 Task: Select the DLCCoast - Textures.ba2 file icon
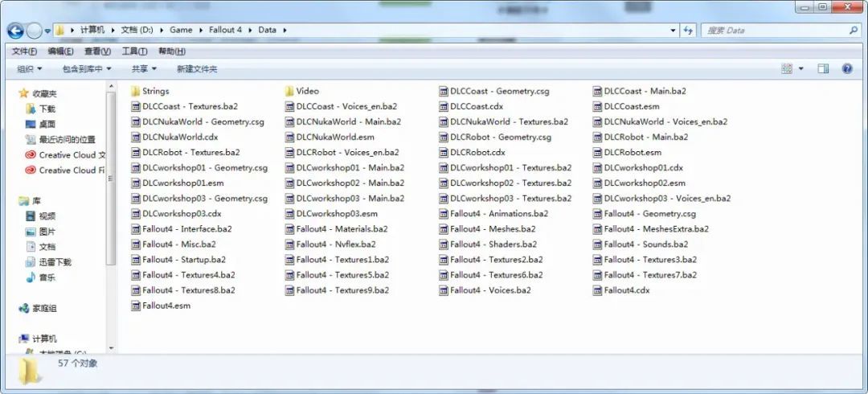click(136, 106)
